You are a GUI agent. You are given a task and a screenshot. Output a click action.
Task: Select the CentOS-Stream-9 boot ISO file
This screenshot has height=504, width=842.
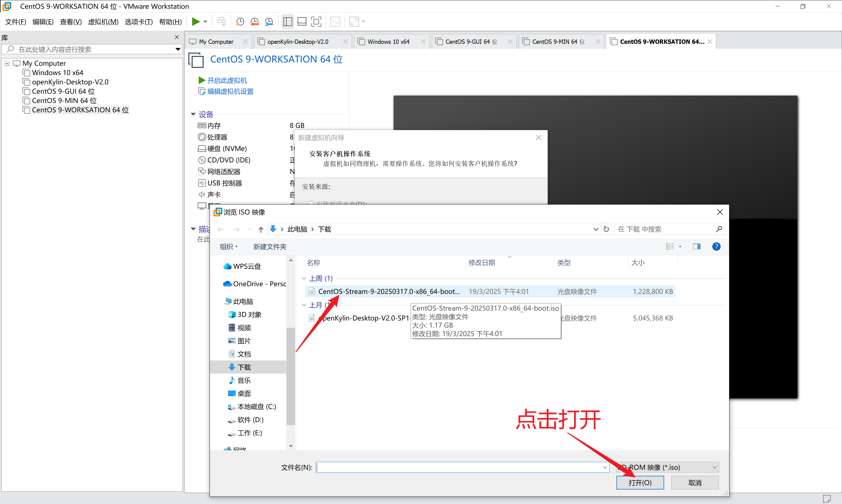pos(490,291)
